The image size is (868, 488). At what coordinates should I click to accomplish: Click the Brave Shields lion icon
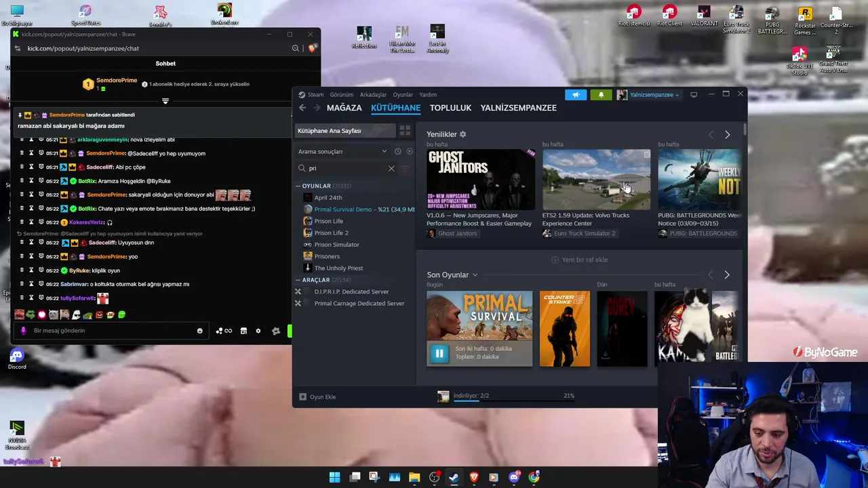(312, 48)
